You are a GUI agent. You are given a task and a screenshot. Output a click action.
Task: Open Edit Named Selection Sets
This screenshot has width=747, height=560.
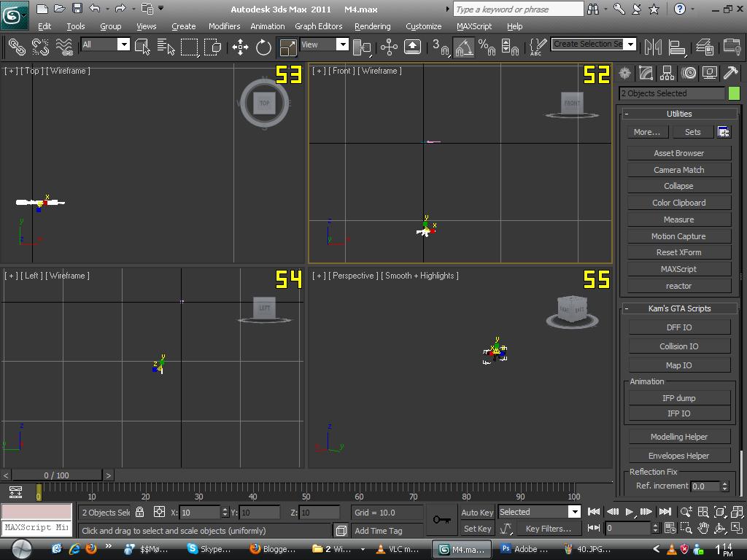click(538, 47)
